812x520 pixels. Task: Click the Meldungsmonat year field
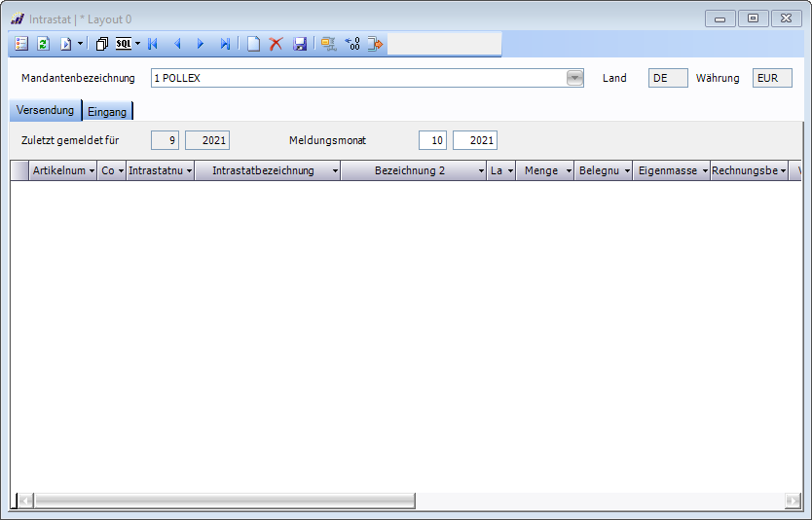click(x=475, y=141)
